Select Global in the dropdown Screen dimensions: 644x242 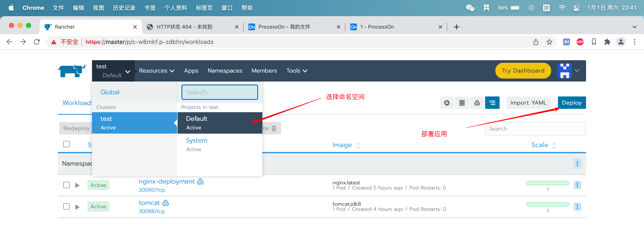click(110, 92)
